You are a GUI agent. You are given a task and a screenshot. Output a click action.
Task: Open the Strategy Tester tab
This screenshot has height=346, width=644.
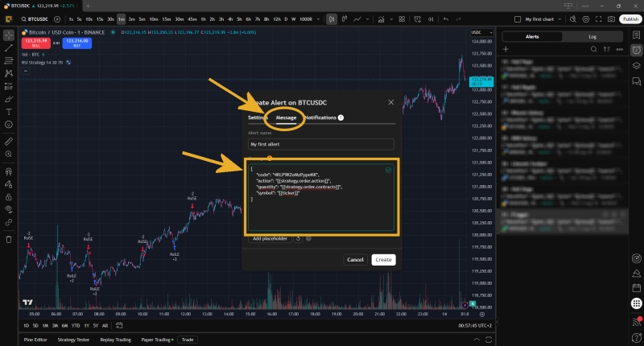pos(73,340)
